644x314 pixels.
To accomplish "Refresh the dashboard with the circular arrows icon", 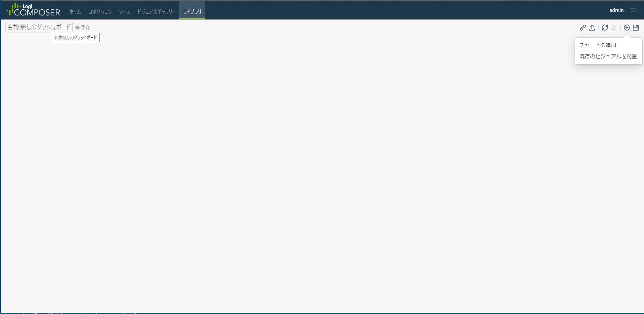I will pyautogui.click(x=605, y=28).
